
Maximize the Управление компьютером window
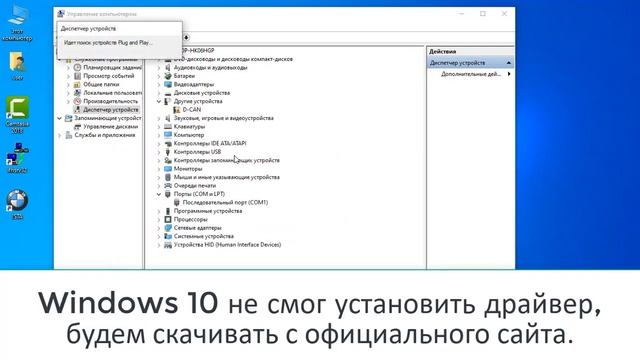[483, 14]
